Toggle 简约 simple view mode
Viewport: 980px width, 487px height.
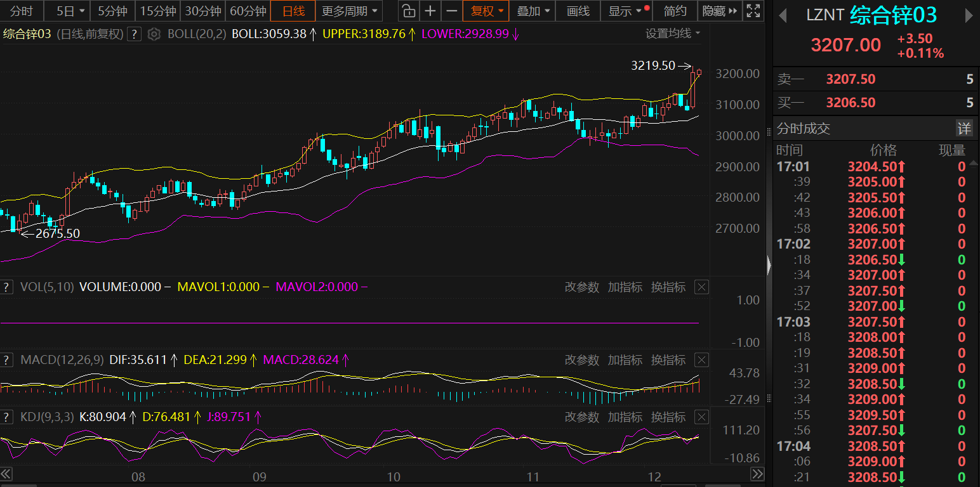pos(675,11)
